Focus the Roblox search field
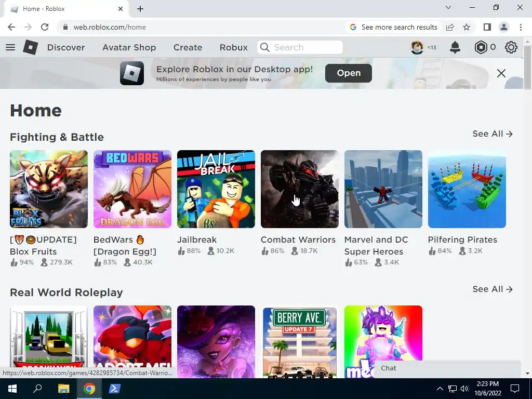Screen dimensions: 532x399 tap(300, 47)
